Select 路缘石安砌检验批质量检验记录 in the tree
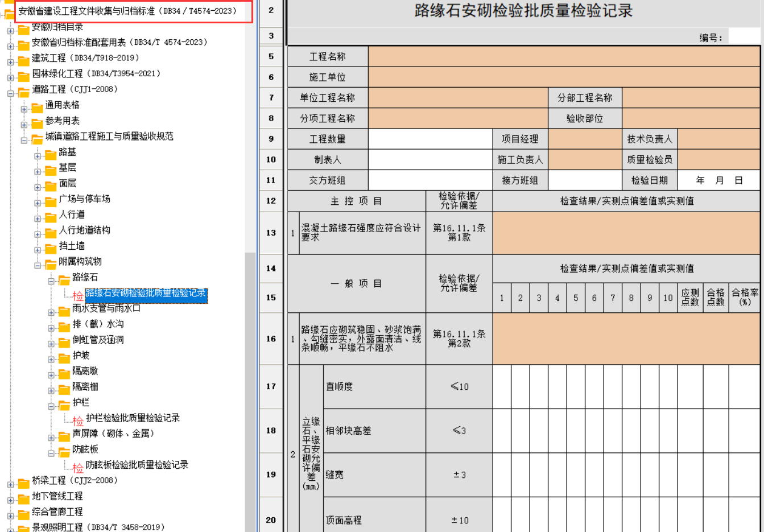 click(146, 294)
